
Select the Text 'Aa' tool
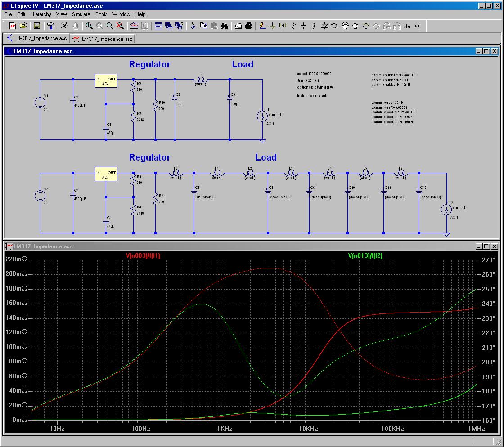click(407, 26)
